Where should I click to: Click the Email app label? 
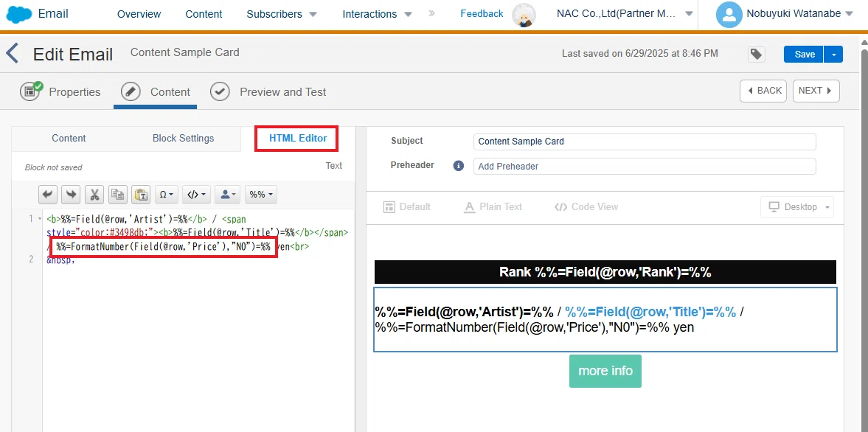53,14
